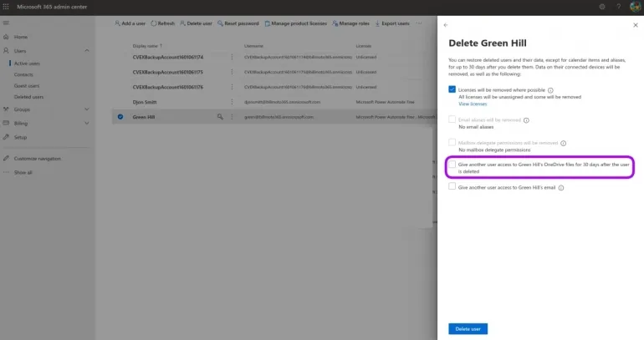This screenshot has width=644, height=340.
Task: Check give access to OneDrive files option
Action: point(452,165)
